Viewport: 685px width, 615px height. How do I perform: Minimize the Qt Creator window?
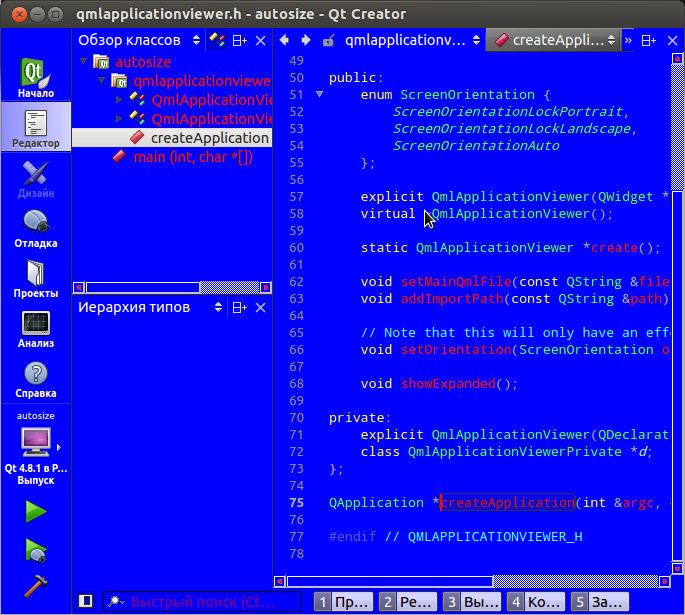(37, 14)
